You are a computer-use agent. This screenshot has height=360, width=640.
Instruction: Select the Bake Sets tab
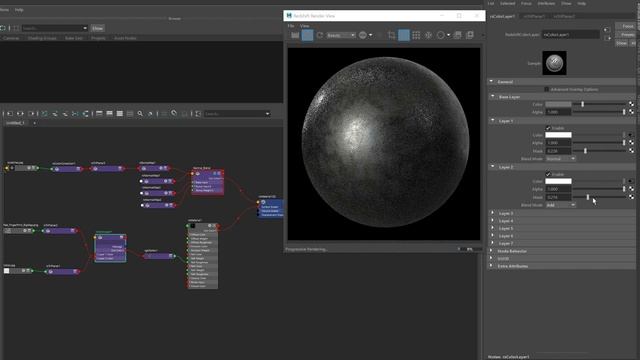[x=74, y=38]
